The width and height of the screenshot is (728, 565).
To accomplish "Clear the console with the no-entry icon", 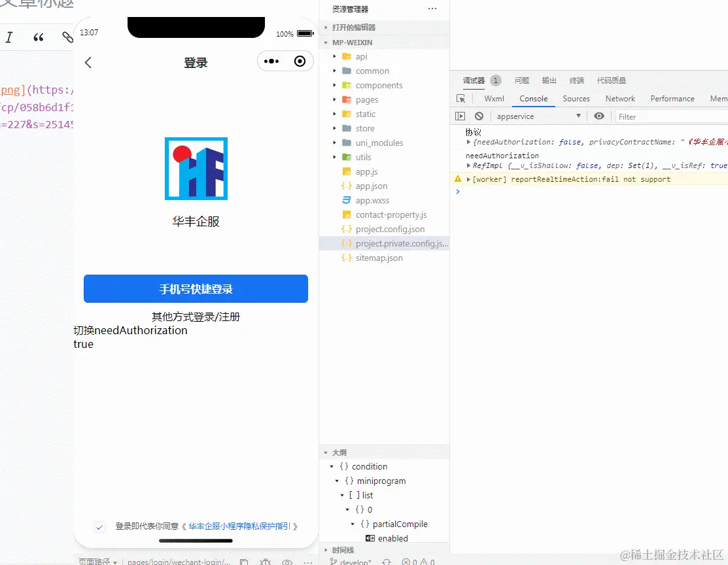I will pyautogui.click(x=479, y=116).
